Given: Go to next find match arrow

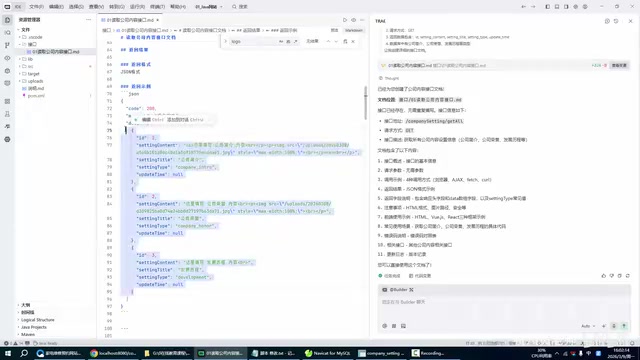Looking at the screenshot, I should [x=336, y=41].
